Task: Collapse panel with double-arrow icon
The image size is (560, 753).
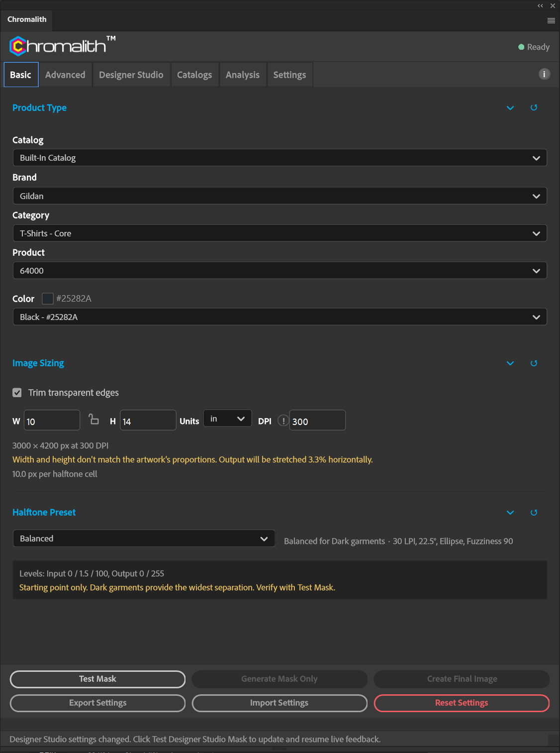Action: pos(540,6)
